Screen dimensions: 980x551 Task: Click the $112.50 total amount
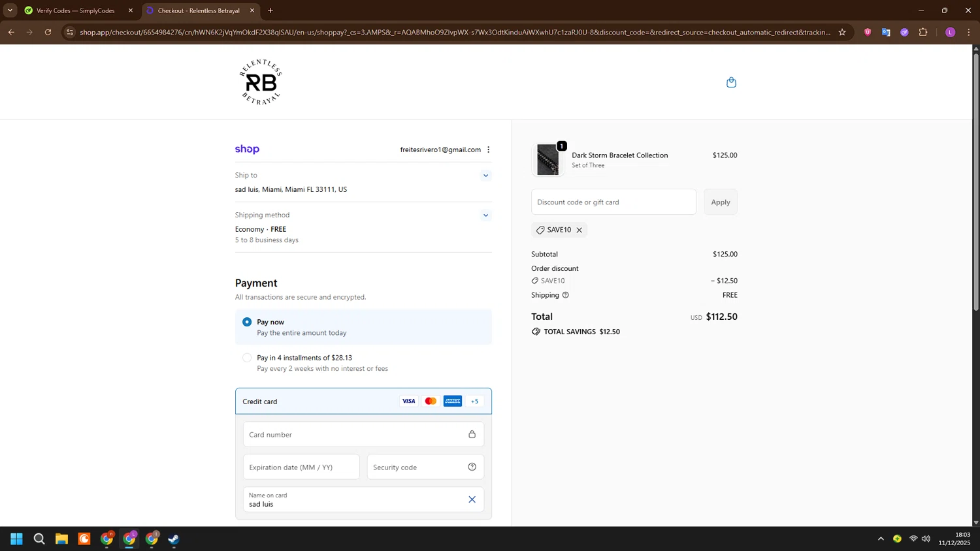click(721, 317)
